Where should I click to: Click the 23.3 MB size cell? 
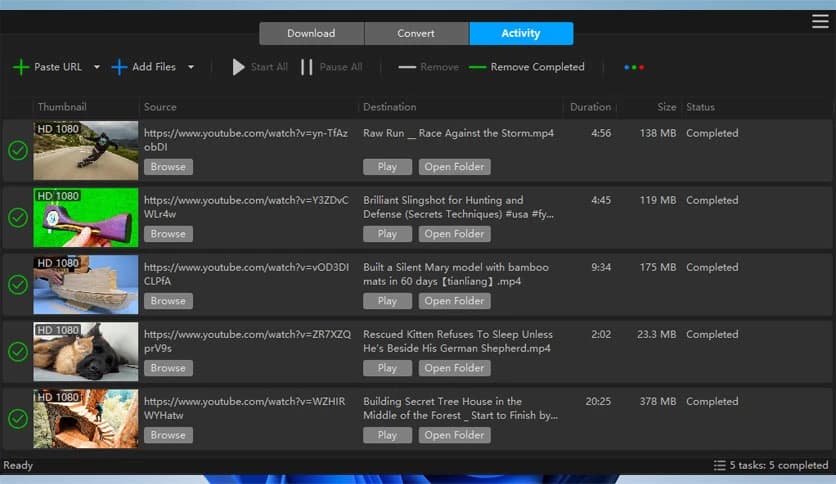click(656, 335)
